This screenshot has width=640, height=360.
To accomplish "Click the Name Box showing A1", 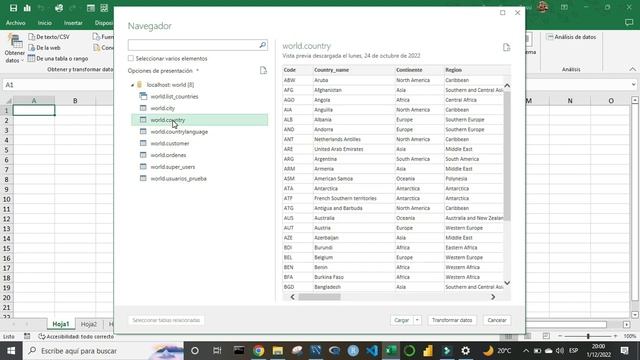I will [57, 85].
